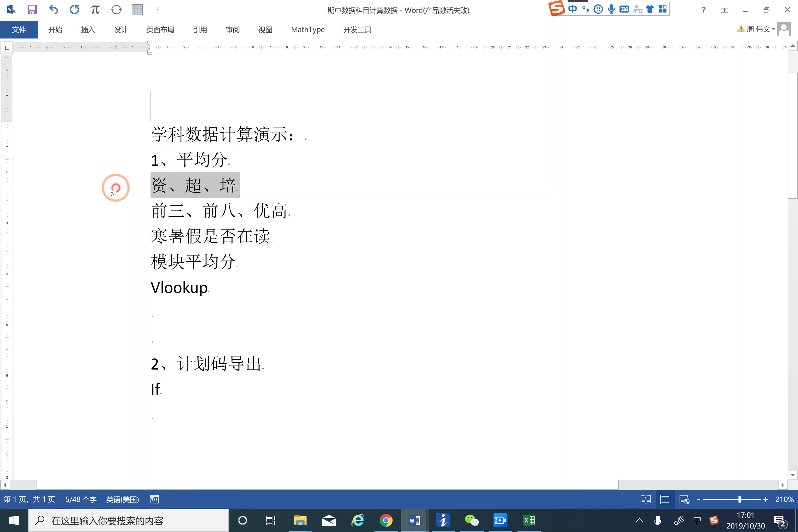Open Sogou emoji picker in input bar
The image size is (798, 532).
[x=598, y=9]
